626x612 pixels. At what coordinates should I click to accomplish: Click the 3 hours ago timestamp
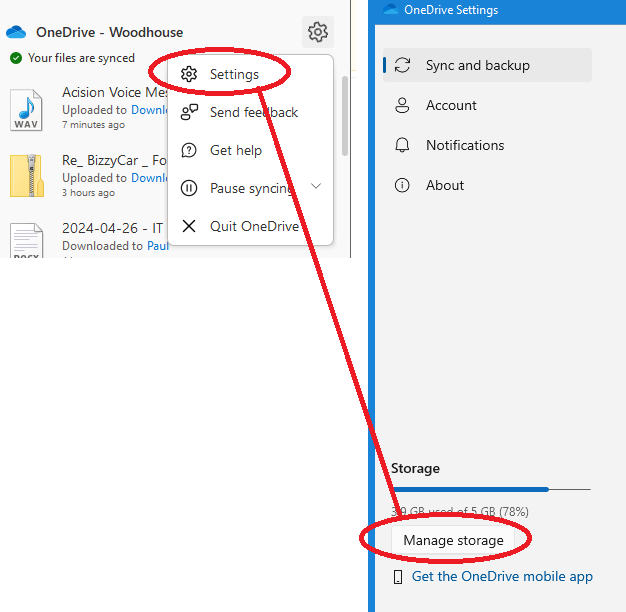(x=88, y=193)
